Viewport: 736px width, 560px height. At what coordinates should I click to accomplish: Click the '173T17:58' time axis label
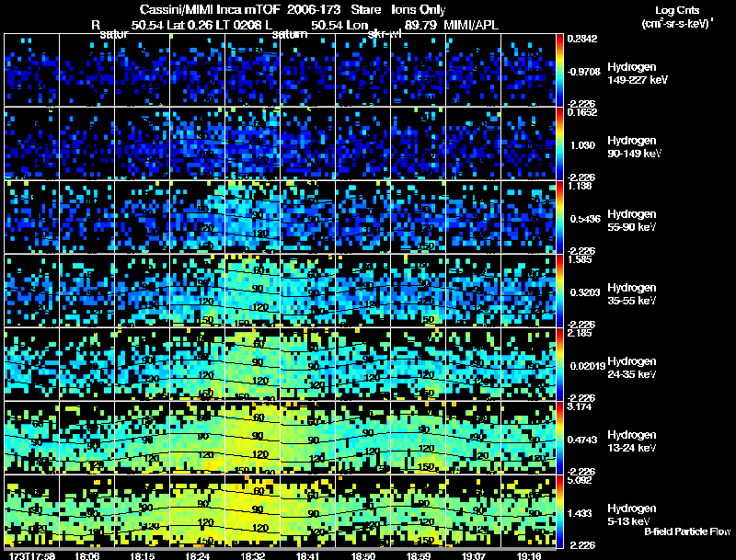pyautogui.click(x=32, y=555)
